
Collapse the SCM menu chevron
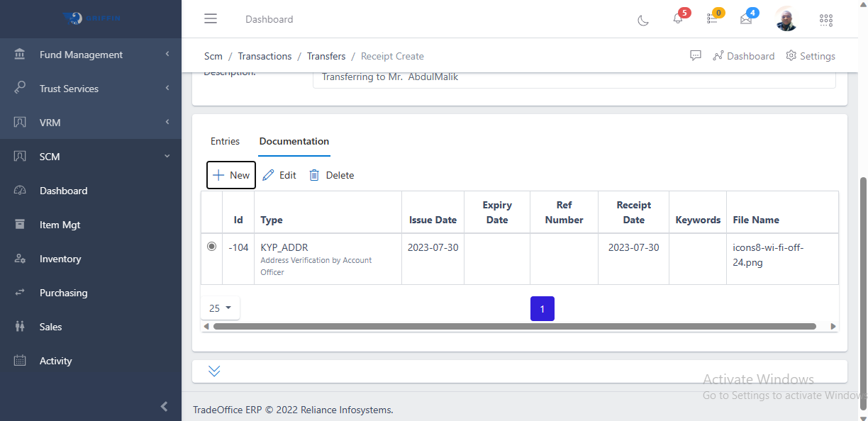coord(167,157)
